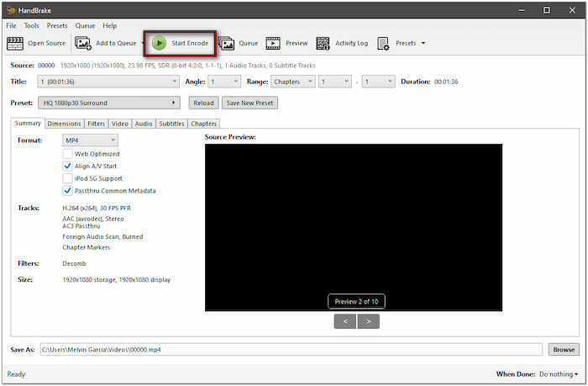Screen dimensions: 588x386
Task: Enable the Web Optimized checkbox
Action: (x=67, y=154)
